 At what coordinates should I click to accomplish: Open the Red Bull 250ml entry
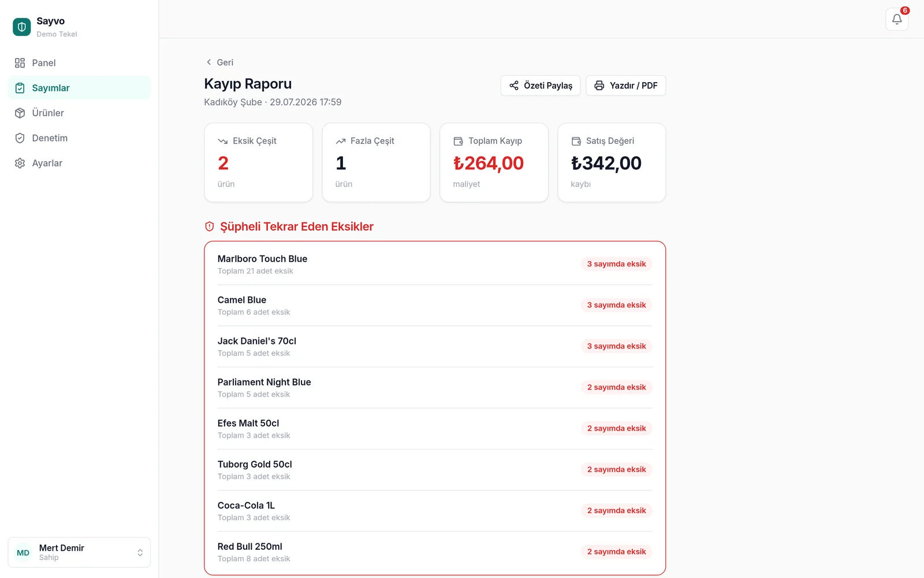pyautogui.click(x=435, y=552)
